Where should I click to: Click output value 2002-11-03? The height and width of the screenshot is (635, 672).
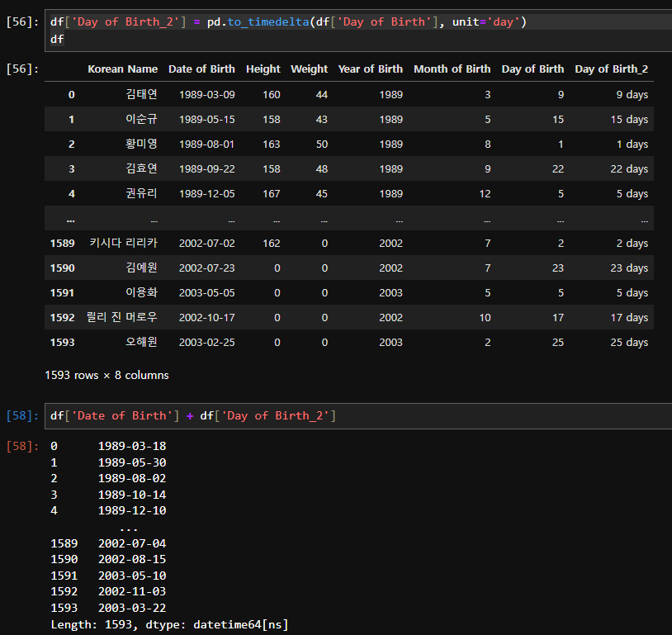[x=132, y=591]
